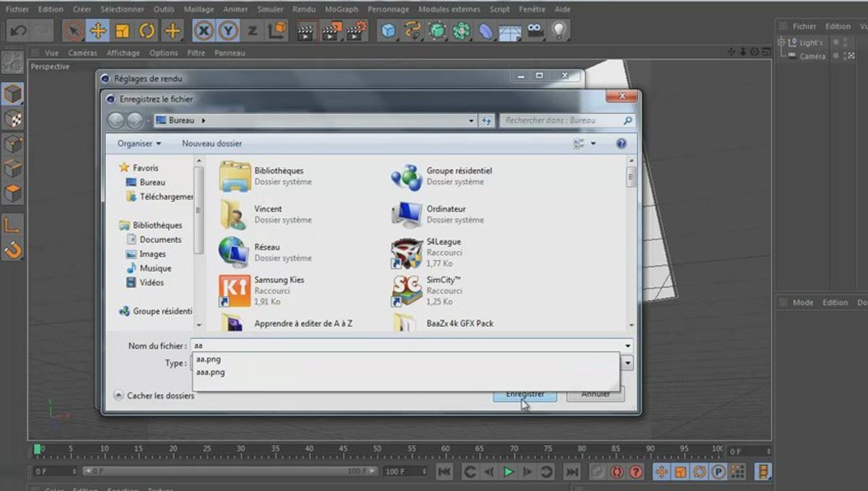
Task: Click the camera object toolbar icon
Action: (x=535, y=31)
